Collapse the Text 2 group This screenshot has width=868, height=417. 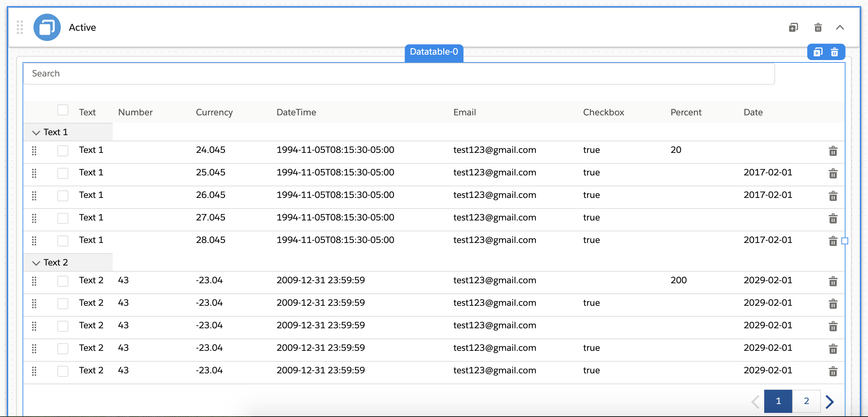click(36, 263)
